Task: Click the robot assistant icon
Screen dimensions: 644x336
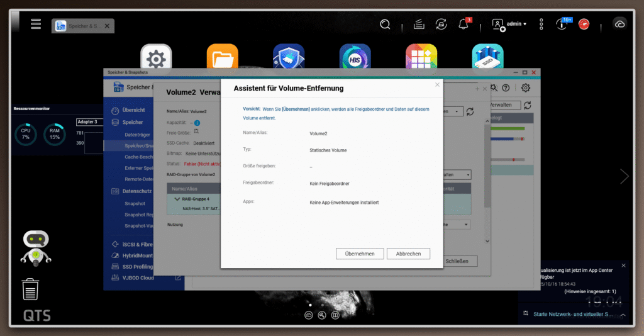Action: [36, 248]
